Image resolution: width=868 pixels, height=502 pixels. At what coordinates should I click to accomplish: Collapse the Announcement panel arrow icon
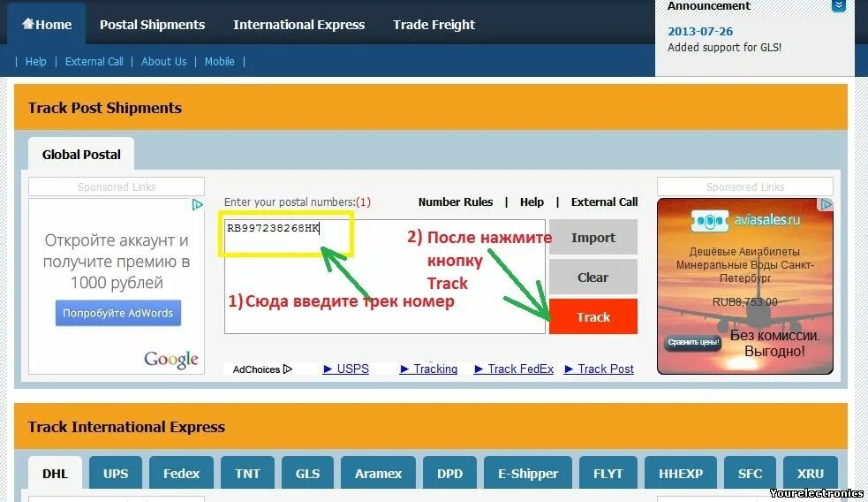pyautogui.click(x=839, y=5)
